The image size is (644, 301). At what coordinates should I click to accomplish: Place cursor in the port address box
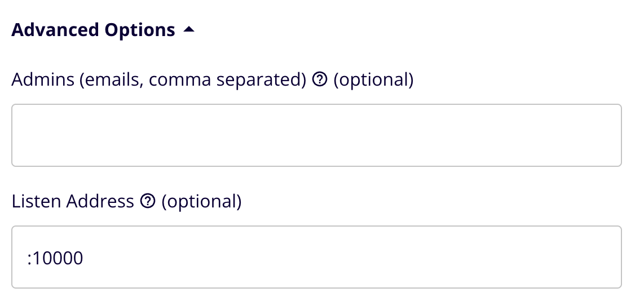click(316, 258)
